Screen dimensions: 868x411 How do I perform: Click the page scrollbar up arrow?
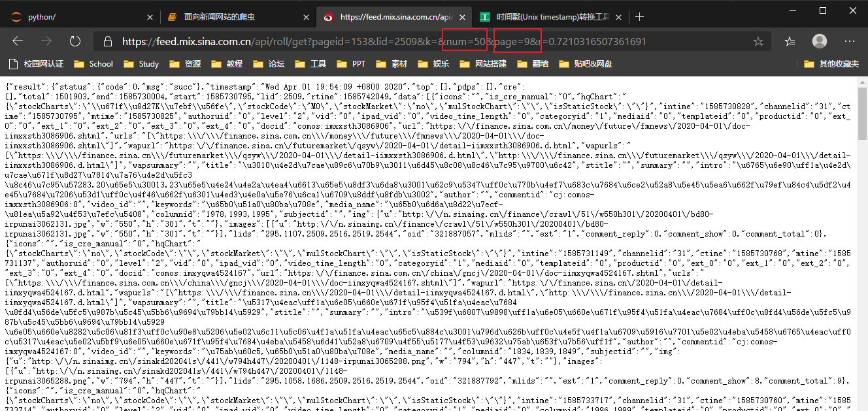pyautogui.click(x=862, y=82)
